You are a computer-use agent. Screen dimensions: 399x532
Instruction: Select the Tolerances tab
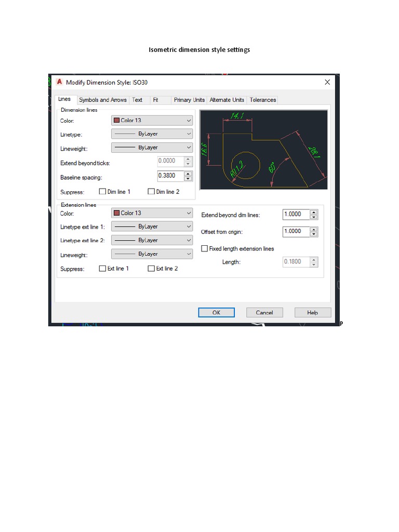coord(263,100)
